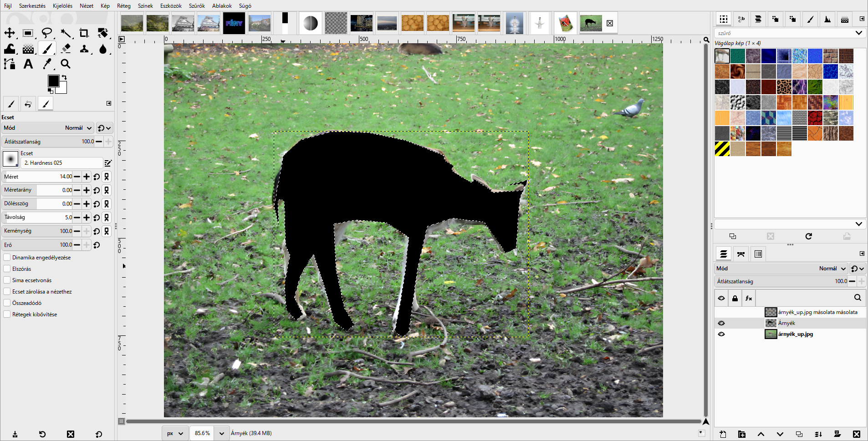Delete the layer using the X icon
Screen dimensions: 868x441
857,434
